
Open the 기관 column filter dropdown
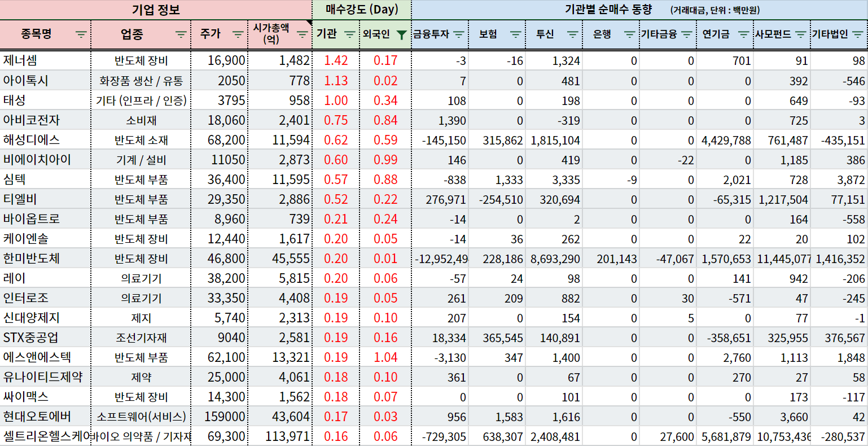pyautogui.click(x=350, y=34)
